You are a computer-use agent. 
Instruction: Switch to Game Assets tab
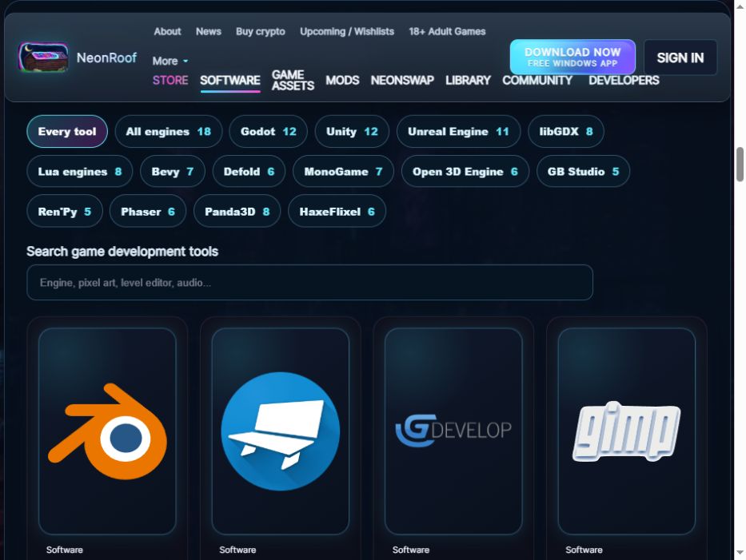(x=293, y=81)
